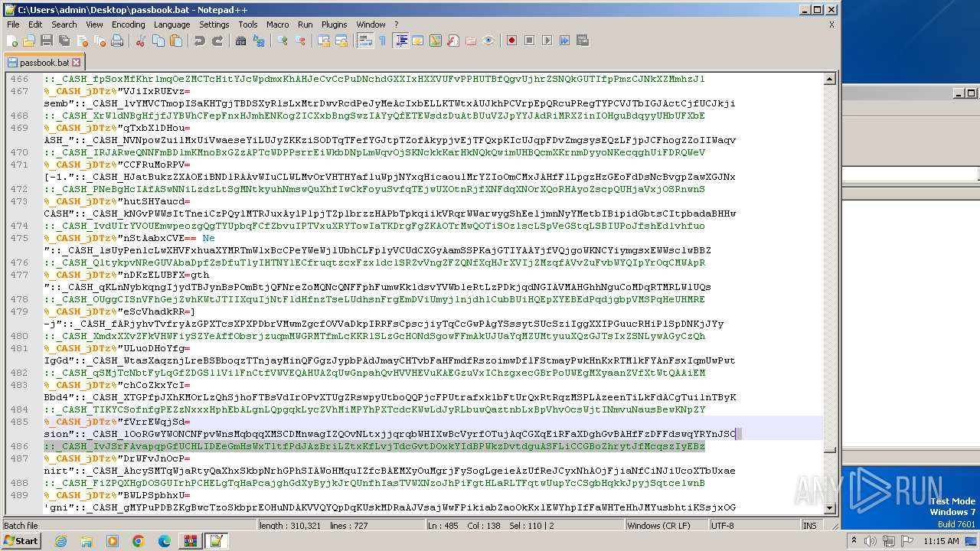Open Chrome from the taskbar
This screenshot has width=980, height=551.
coord(138,541)
